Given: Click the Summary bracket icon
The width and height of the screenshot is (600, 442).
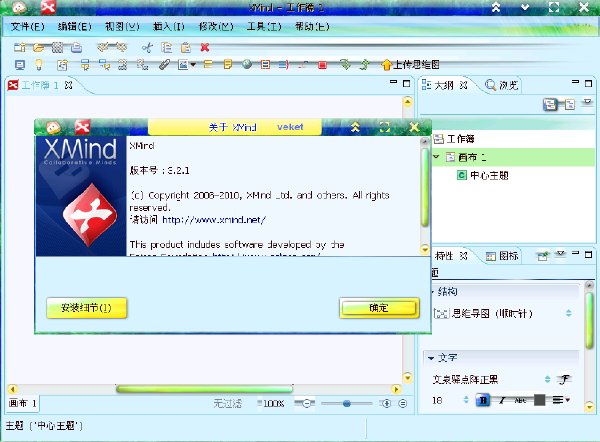Looking at the screenshot, I should (x=284, y=65).
